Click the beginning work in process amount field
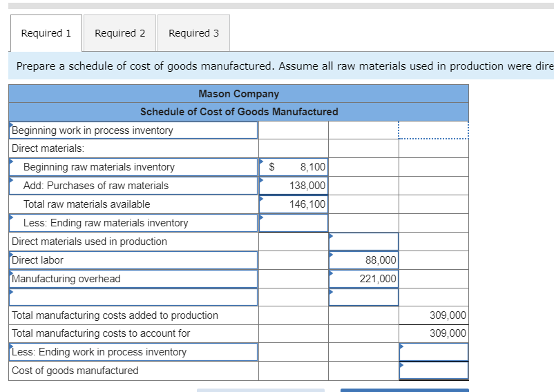554x392 pixels. pos(433,130)
